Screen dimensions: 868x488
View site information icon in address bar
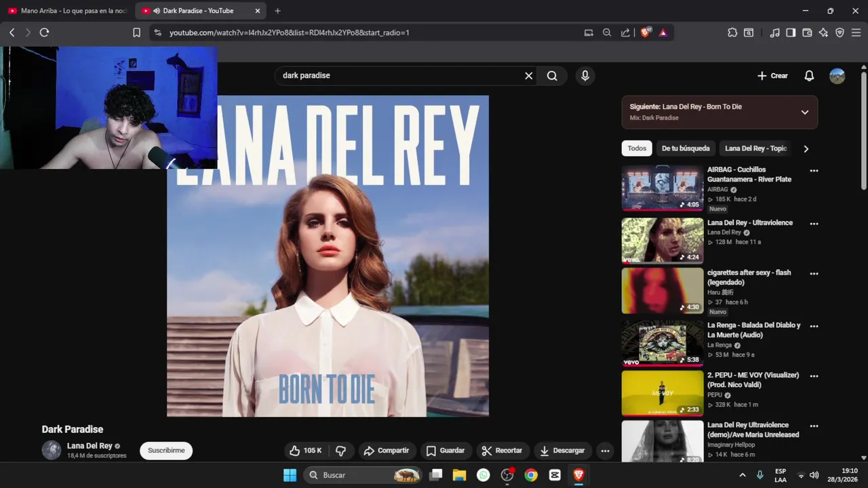pyautogui.click(x=157, y=33)
